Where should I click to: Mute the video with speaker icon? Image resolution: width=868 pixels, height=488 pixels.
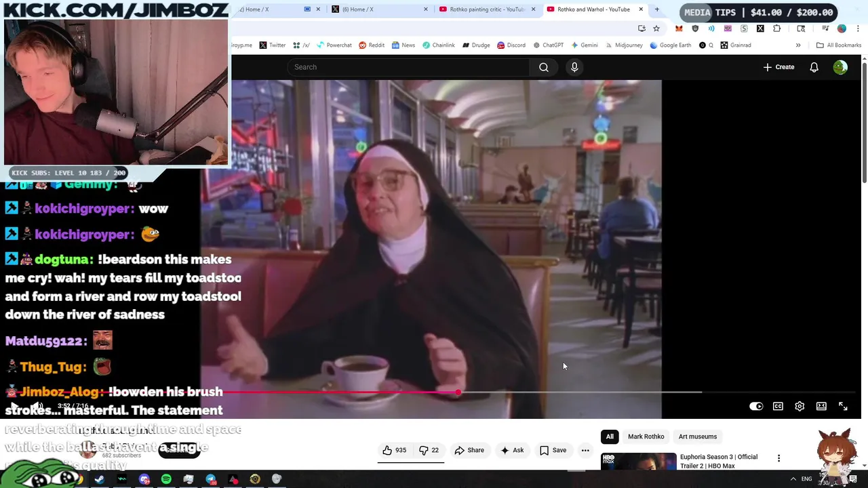(37, 406)
